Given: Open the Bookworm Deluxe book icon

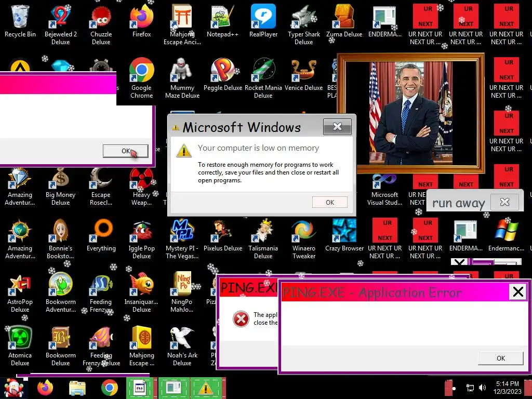Looking at the screenshot, I should (60, 346).
